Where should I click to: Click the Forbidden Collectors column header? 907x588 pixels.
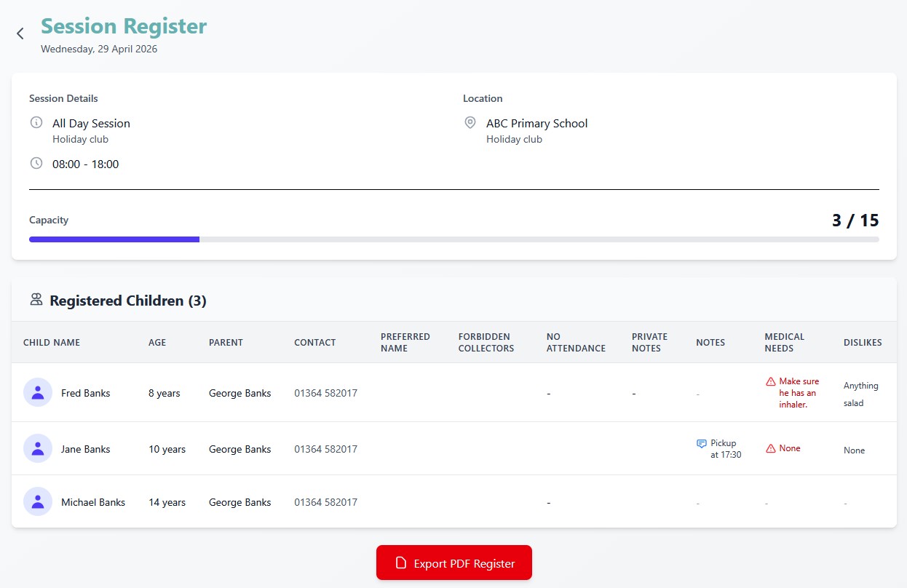click(486, 342)
